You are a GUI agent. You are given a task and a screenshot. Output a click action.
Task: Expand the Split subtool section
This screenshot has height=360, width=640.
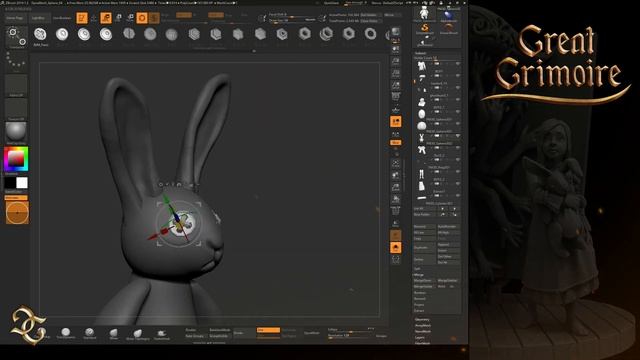tap(417, 269)
